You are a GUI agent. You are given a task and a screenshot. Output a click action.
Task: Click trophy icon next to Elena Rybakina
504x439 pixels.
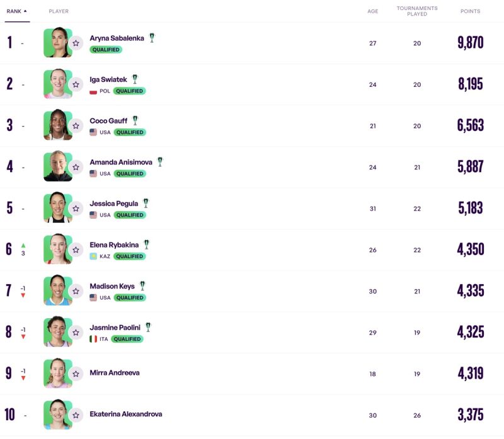tap(146, 244)
